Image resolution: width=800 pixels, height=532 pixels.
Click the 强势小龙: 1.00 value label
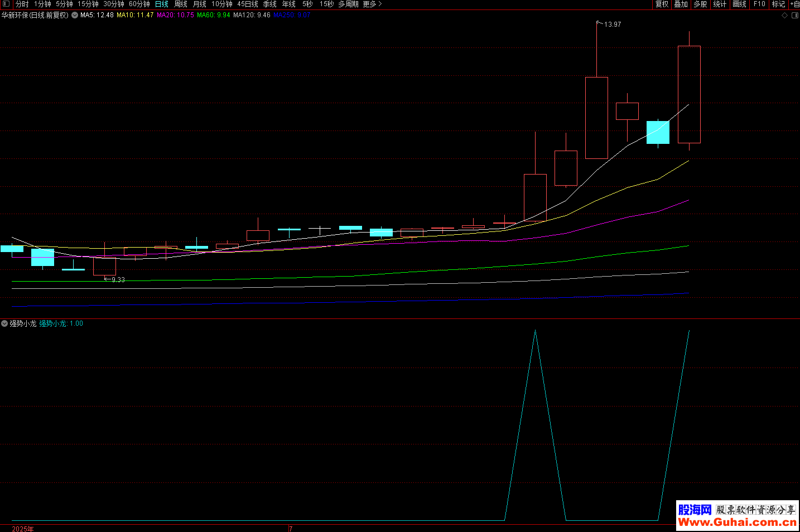61,323
